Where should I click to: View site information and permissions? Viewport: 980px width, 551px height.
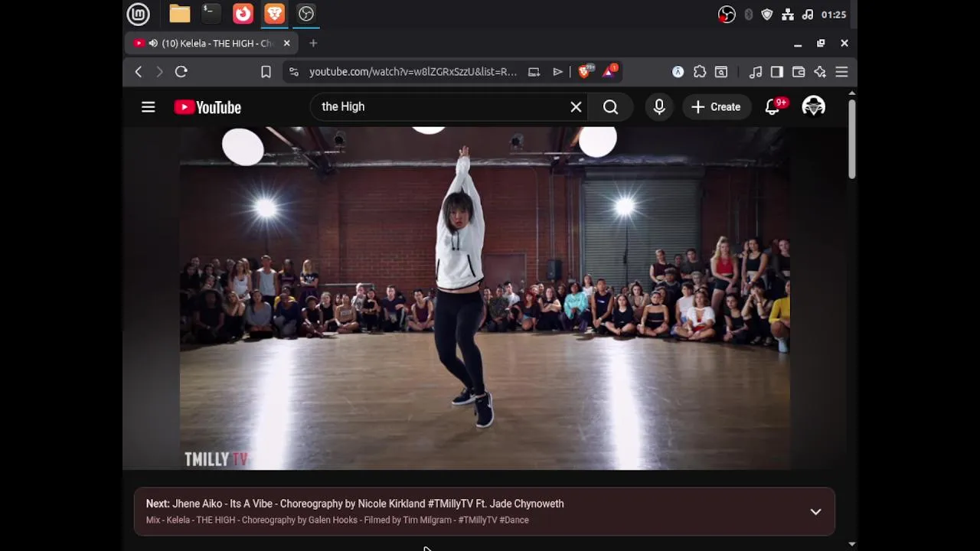pyautogui.click(x=293, y=72)
